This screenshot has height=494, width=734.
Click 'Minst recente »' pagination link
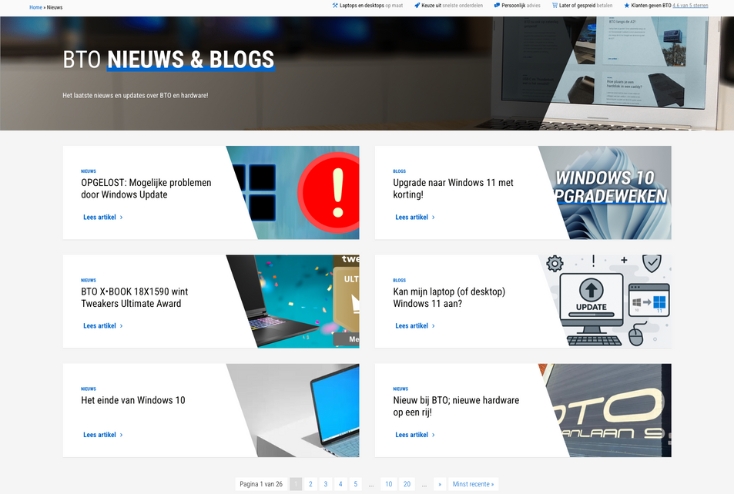pyautogui.click(x=473, y=484)
